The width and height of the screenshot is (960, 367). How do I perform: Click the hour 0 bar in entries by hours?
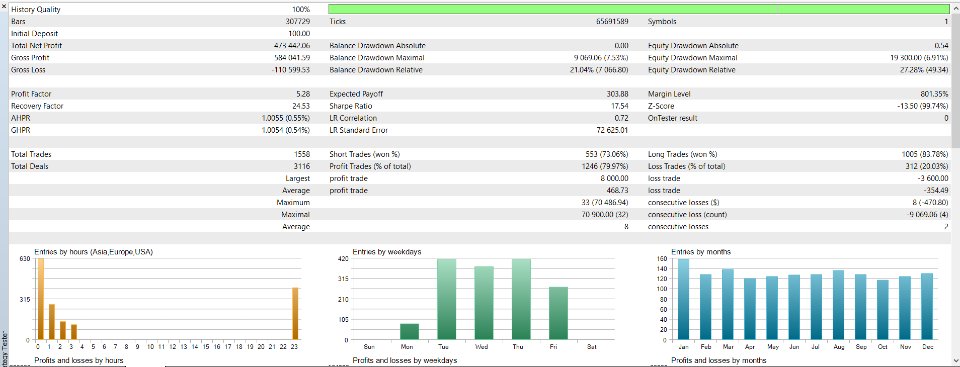click(40, 299)
